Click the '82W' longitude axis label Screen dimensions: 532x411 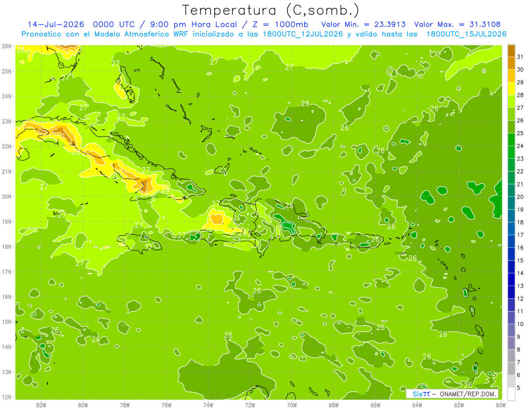[x=41, y=405]
